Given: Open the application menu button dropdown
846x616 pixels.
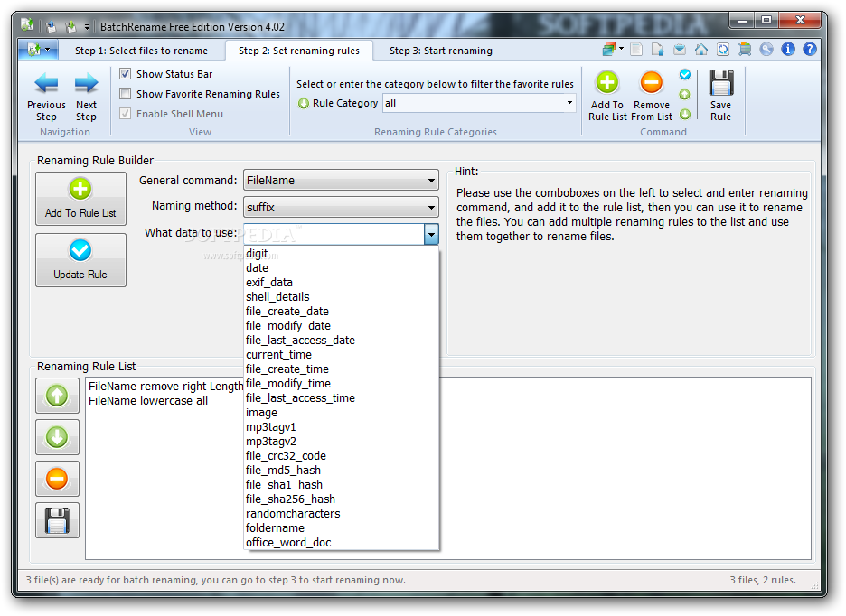Looking at the screenshot, I should (x=38, y=50).
